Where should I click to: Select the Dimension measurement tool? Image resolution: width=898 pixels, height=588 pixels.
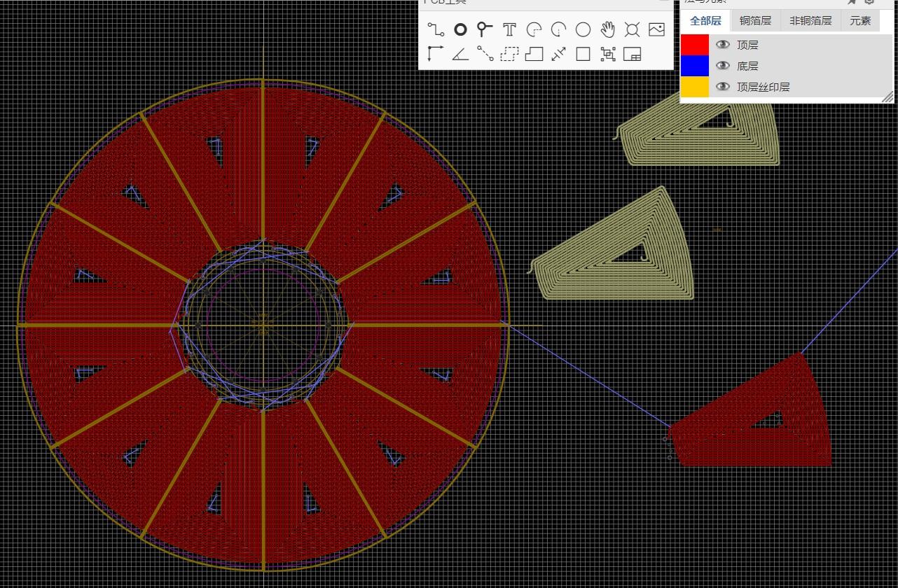558,54
